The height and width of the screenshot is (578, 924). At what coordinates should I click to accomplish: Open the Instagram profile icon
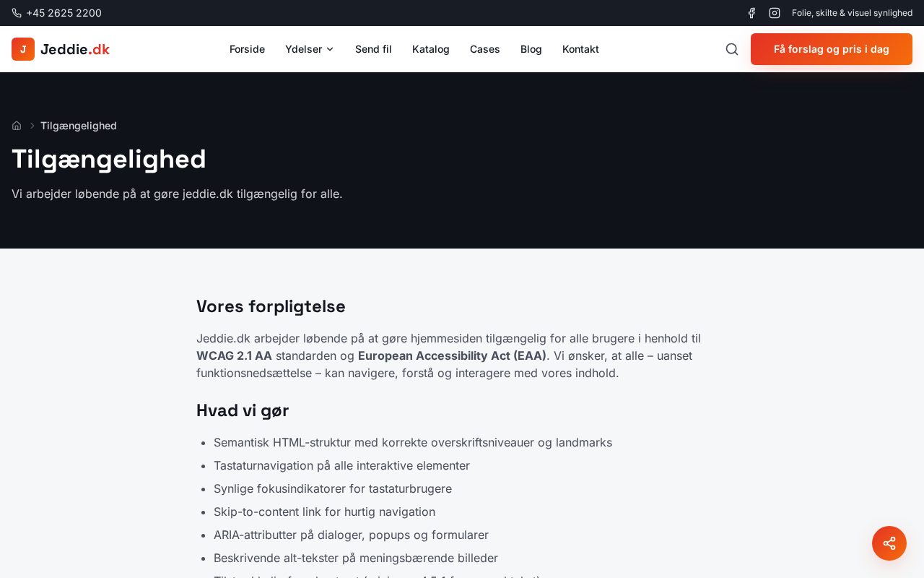[x=775, y=13]
